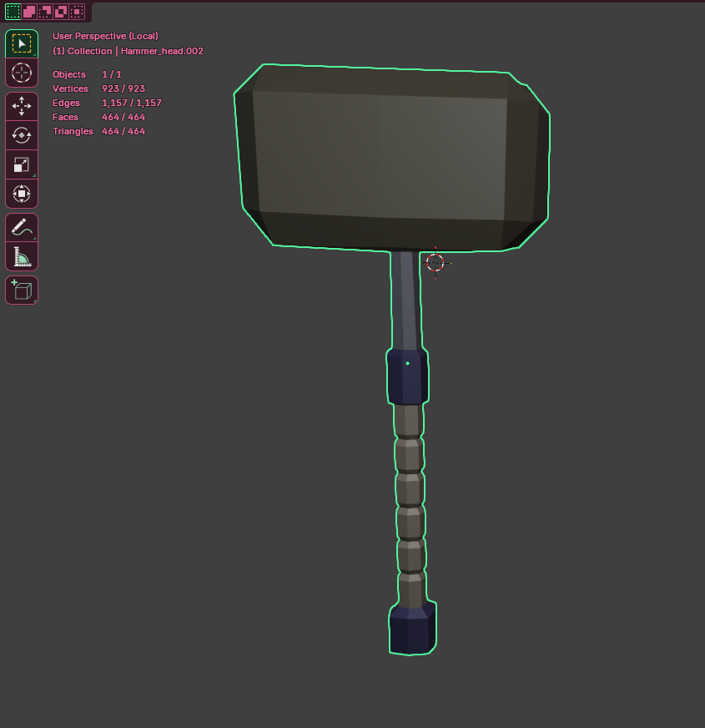
Task: Click the Vertices 923 / 923 statistic
Action: 98,88
